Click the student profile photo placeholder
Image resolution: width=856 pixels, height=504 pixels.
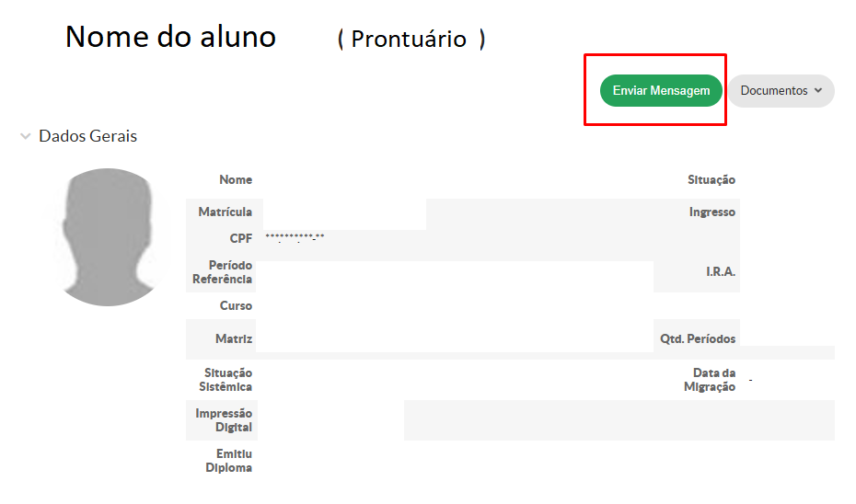click(x=110, y=236)
